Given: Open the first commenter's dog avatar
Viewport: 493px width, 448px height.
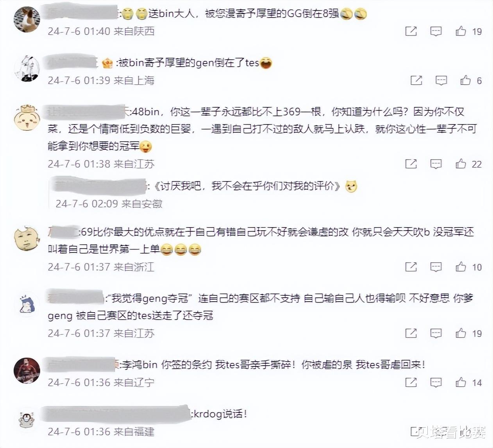Looking at the screenshot, I should 27,19.
